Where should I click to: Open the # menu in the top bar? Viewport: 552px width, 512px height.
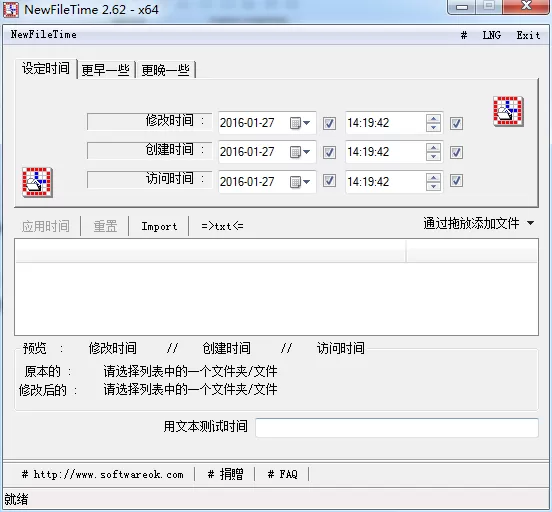point(464,35)
